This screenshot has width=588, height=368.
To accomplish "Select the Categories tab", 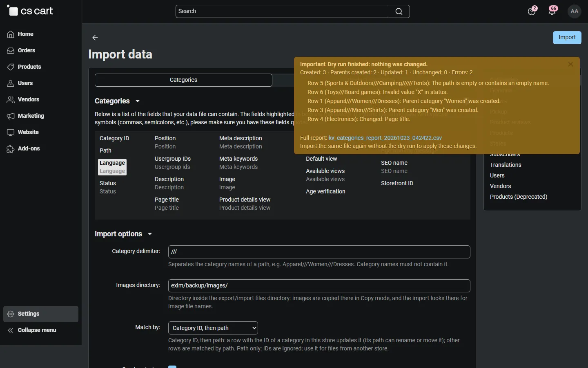I will (183, 80).
